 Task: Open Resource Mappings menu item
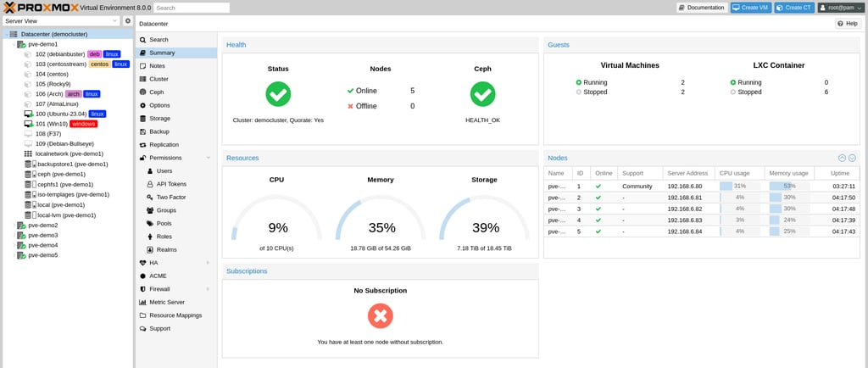pyautogui.click(x=176, y=315)
